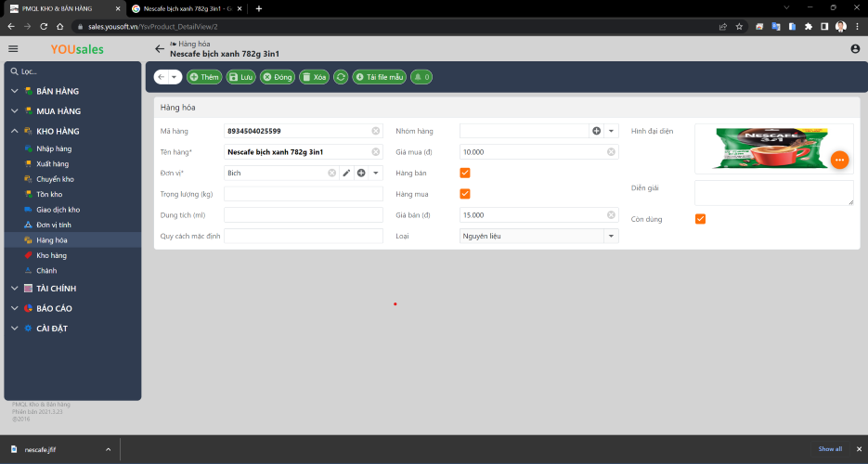Open Giao dịch kho in sidebar
The image size is (868, 464).
tap(58, 210)
